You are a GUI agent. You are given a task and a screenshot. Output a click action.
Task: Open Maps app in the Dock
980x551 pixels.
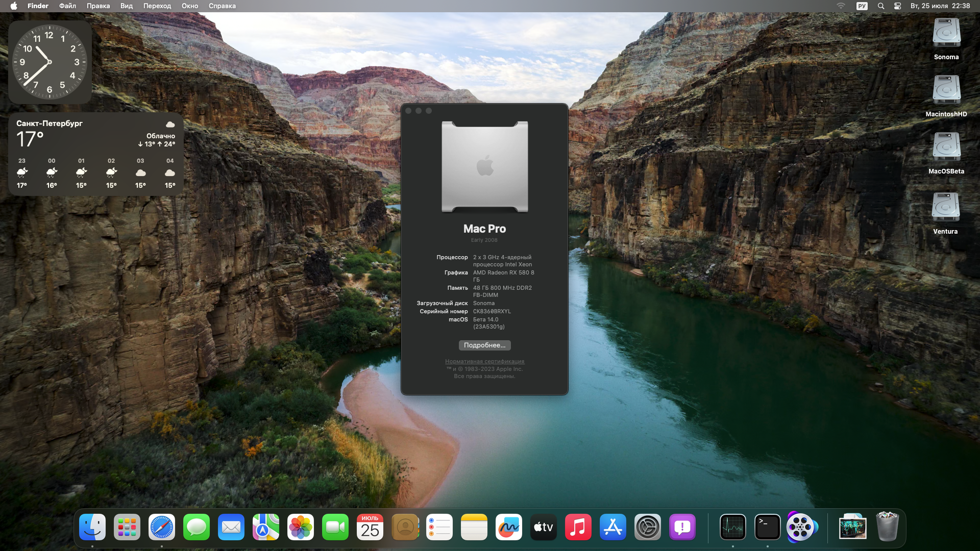(266, 527)
